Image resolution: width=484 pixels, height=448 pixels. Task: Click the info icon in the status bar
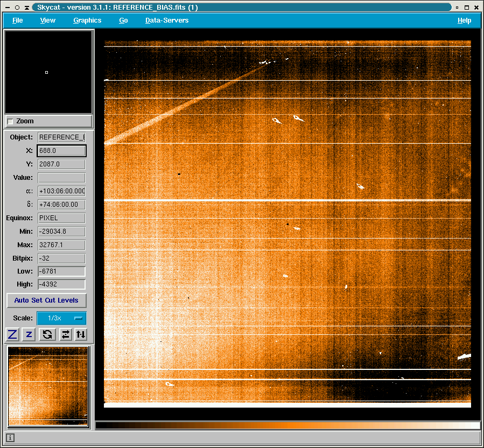(10, 438)
